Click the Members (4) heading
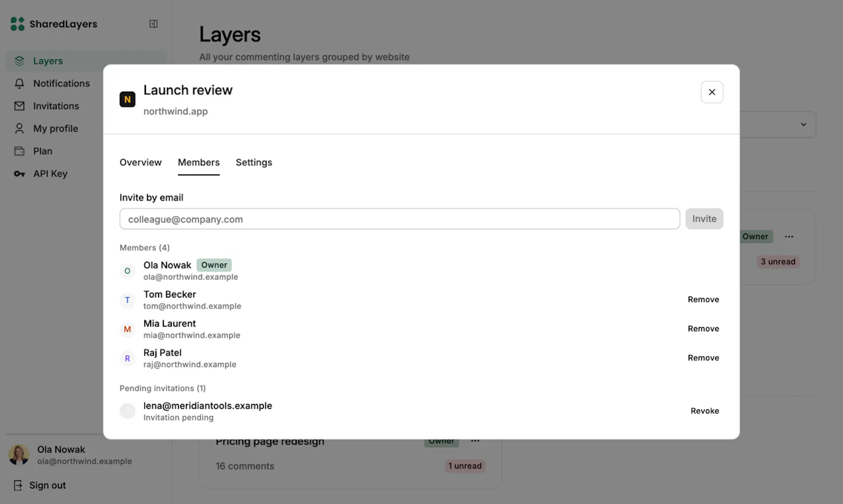The image size is (843, 504). (144, 248)
